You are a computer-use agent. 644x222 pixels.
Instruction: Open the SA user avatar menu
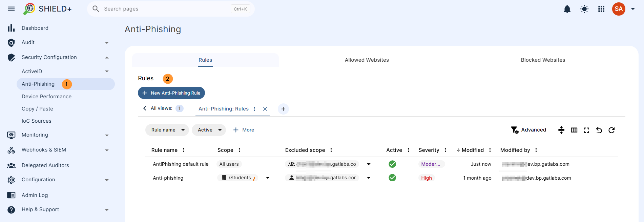coord(619,9)
